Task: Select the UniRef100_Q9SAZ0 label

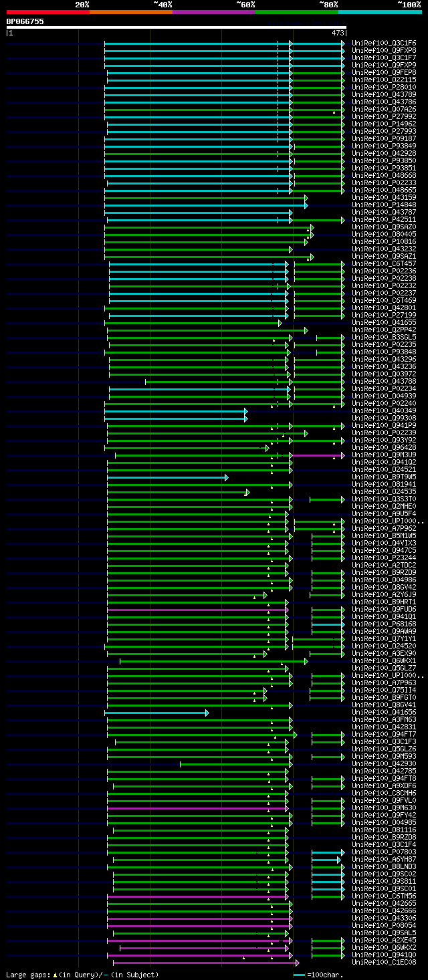Action: [384, 227]
